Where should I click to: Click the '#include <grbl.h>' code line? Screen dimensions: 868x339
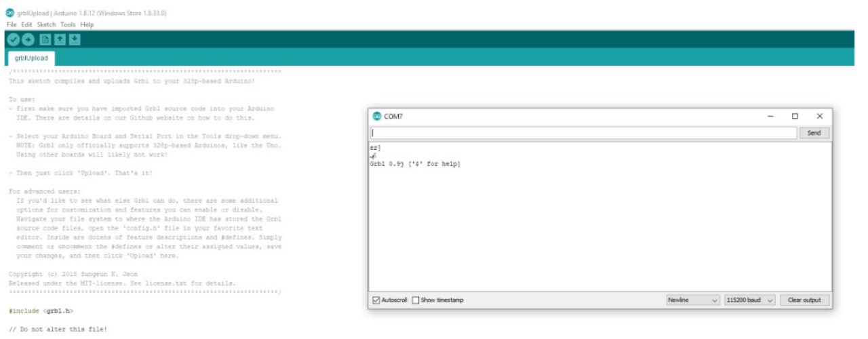click(x=41, y=311)
